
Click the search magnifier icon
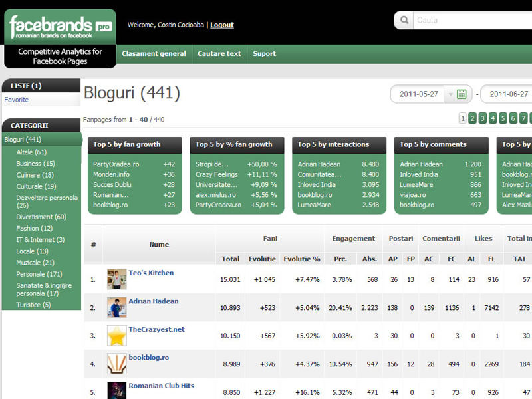(x=404, y=20)
